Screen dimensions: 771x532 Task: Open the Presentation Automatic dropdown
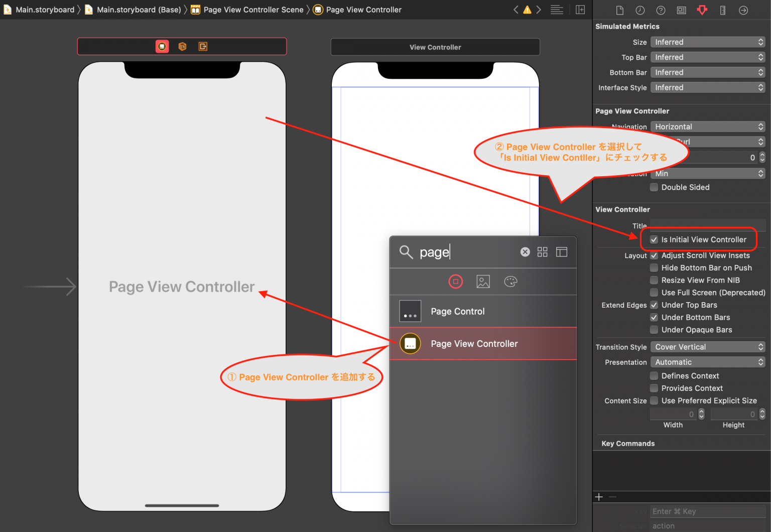point(708,362)
